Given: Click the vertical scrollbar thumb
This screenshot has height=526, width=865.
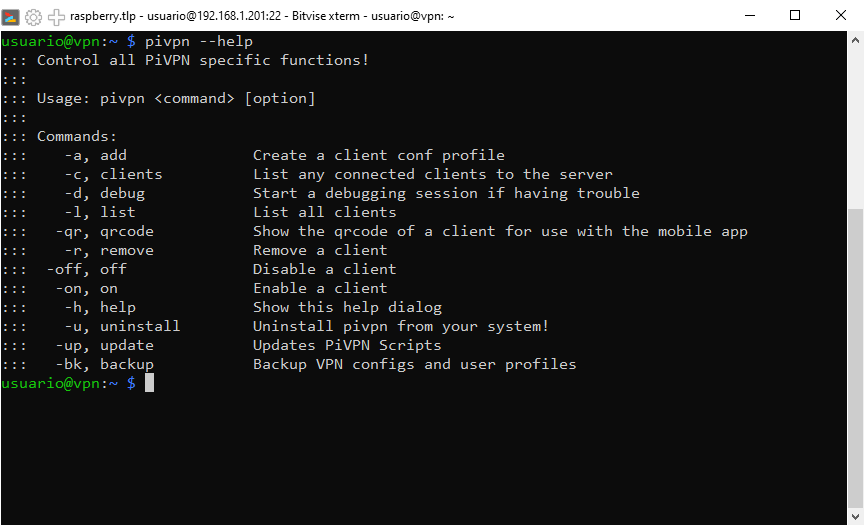Looking at the screenshot, I should click(855, 358).
